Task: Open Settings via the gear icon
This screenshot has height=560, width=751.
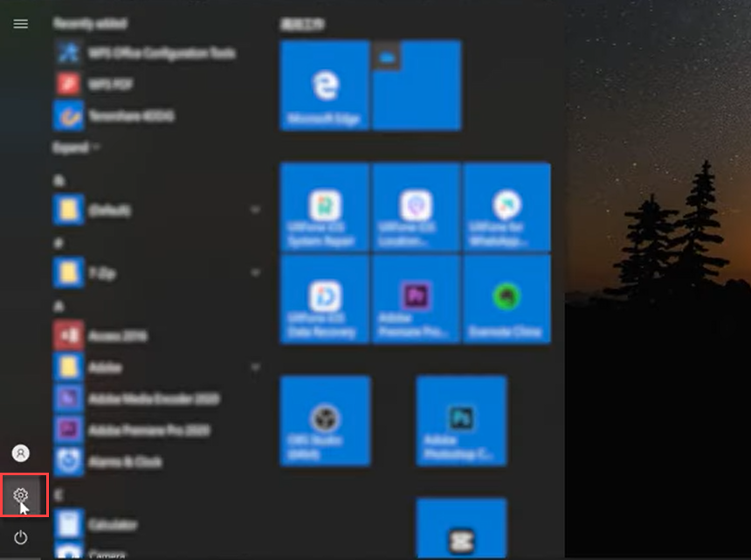Action: 21,494
